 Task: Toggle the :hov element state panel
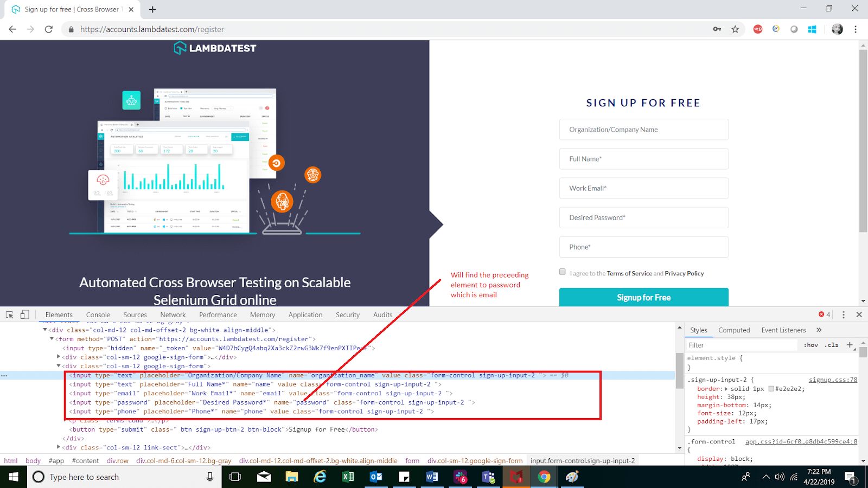pyautogui.click(x=811, y=345)
